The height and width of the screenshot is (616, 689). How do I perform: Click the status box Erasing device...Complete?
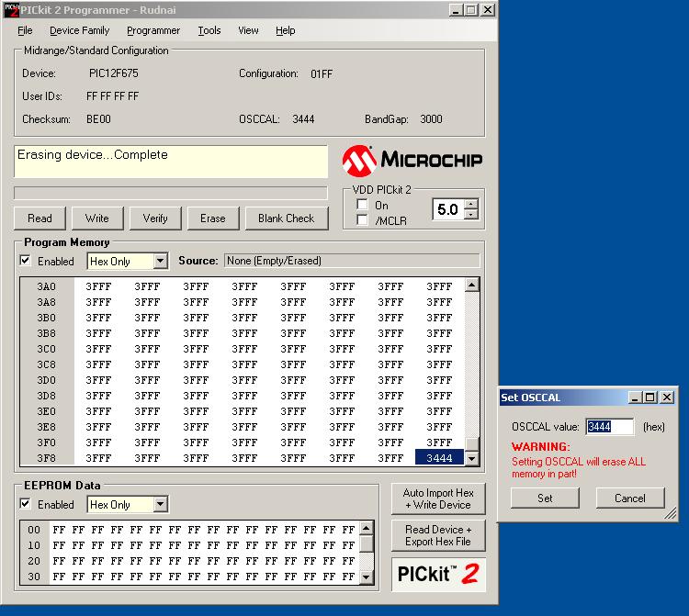pos(171,162)
